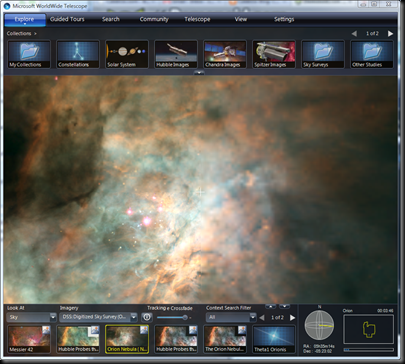
Task: Click the Explore tab's dropdown arrow
Action: 25,24
